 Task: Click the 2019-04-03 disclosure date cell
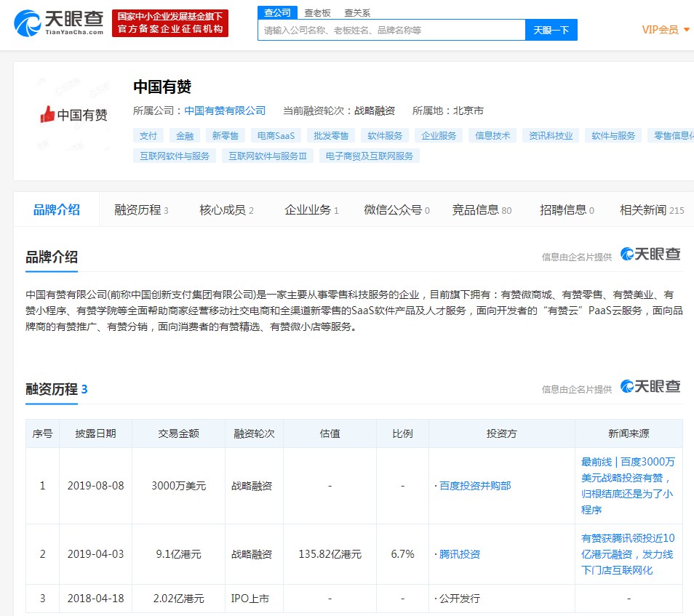(x=95, y=554)
